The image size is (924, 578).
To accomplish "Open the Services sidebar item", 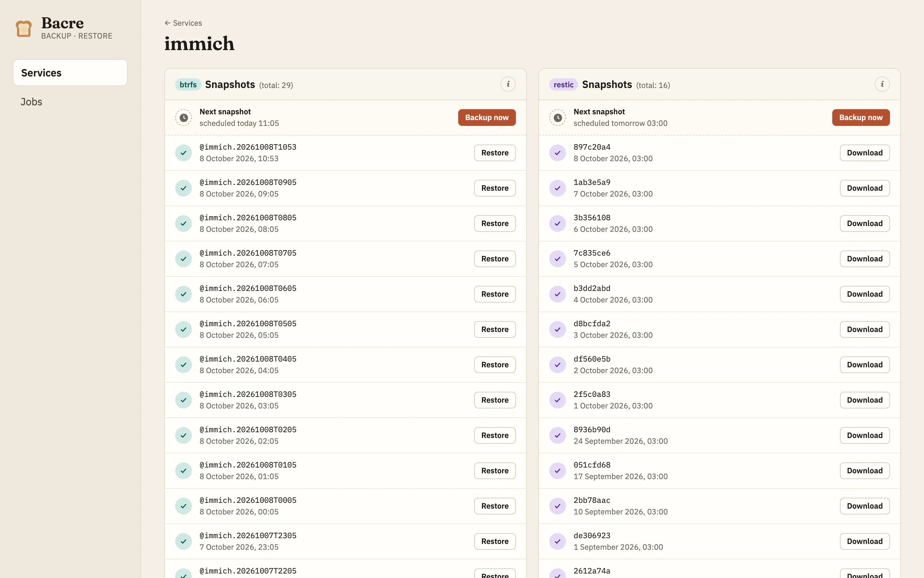I will 70,73.
